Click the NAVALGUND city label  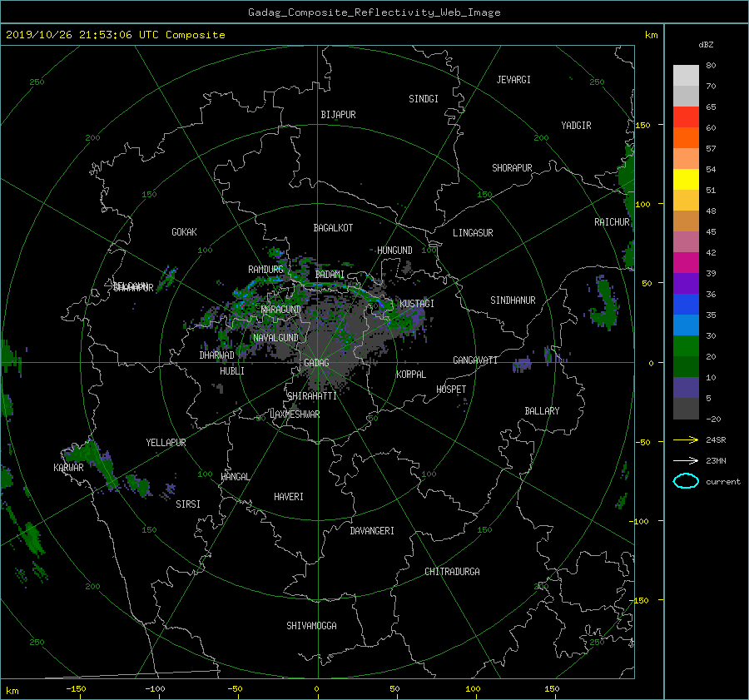pos(275,338)
